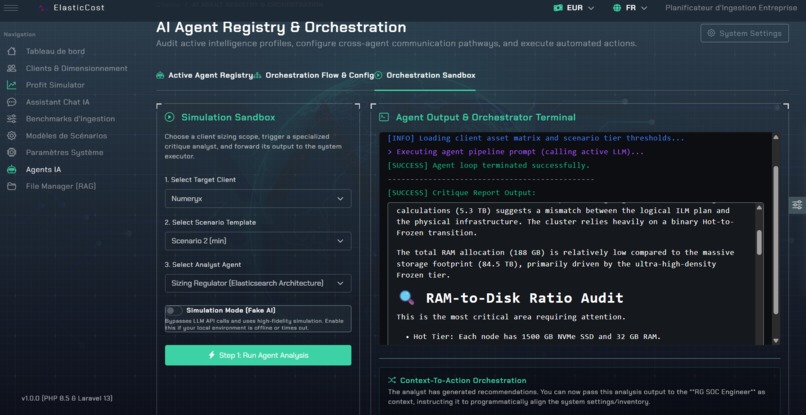
Task: Click the ElasticCost logo icon
Action: 44,8
